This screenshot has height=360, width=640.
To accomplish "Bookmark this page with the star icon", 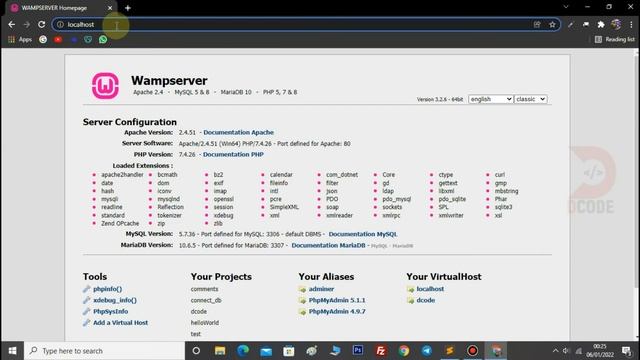I will point(552,24).
